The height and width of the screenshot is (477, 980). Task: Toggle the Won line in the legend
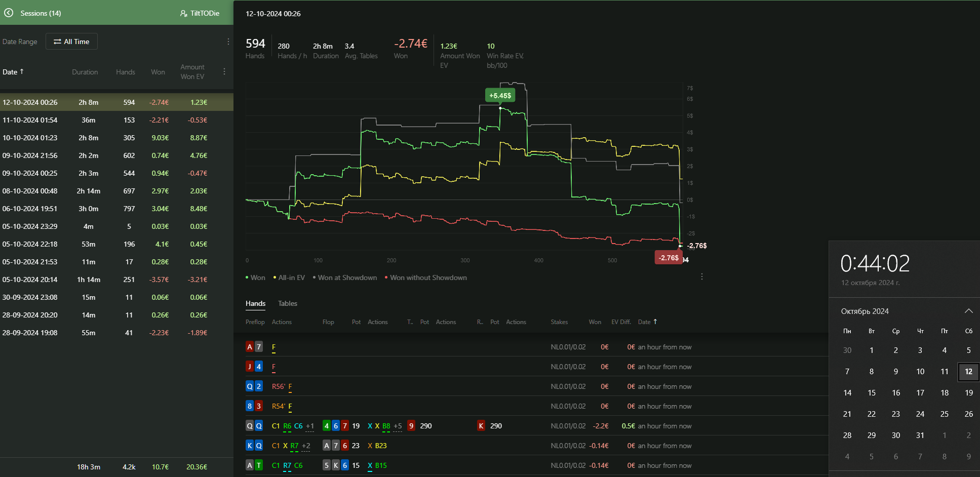click(x=255, y=277)
